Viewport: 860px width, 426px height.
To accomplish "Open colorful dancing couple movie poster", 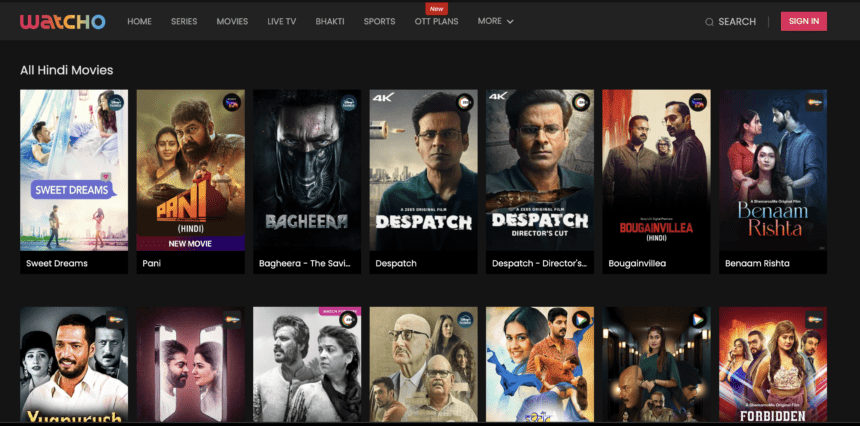I will click(x=540, y=365).
